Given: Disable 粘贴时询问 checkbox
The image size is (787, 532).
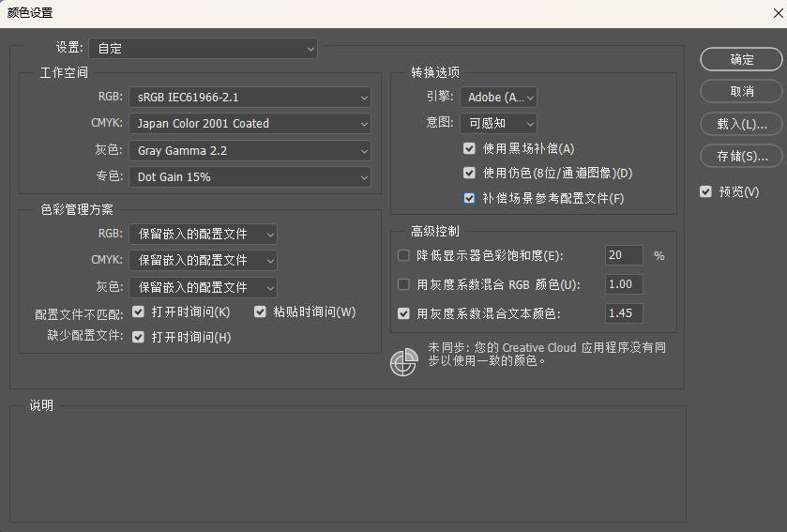Looking at the screenshot, I should pos(261,312).
